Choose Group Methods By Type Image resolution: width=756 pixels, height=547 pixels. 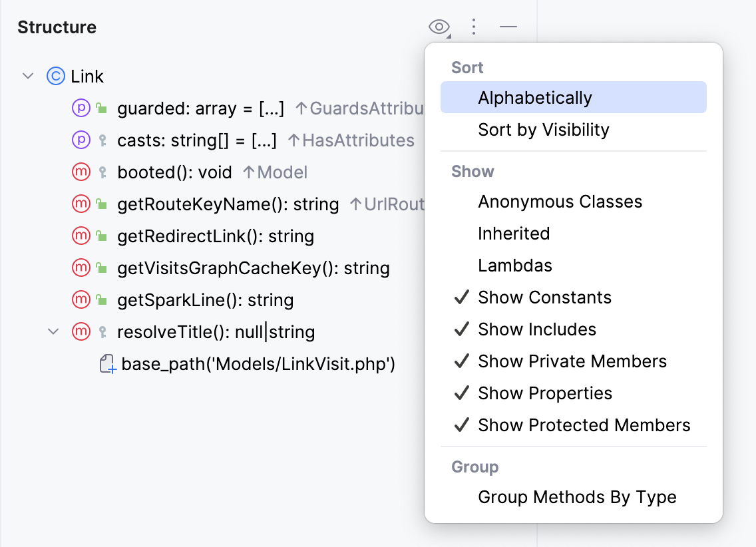click(577, 496)
